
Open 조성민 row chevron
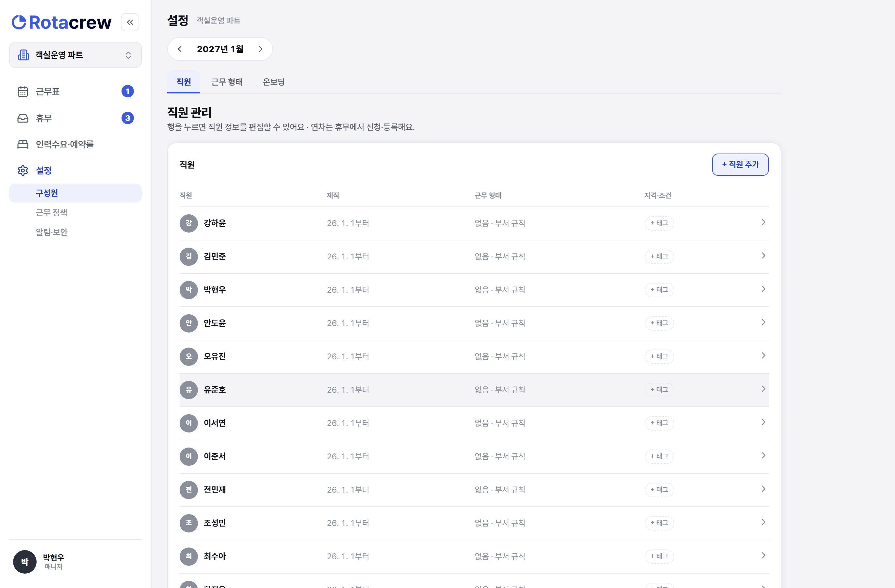(x=763, y=522)
